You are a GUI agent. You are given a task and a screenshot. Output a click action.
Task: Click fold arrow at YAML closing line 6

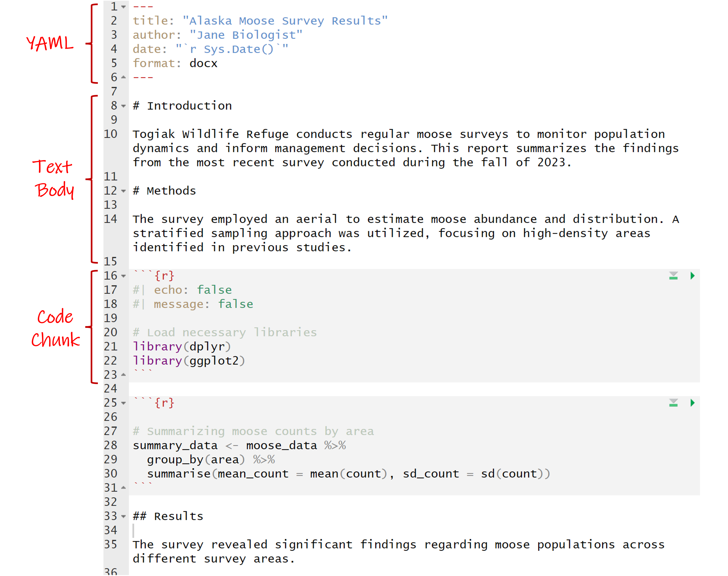123,77
